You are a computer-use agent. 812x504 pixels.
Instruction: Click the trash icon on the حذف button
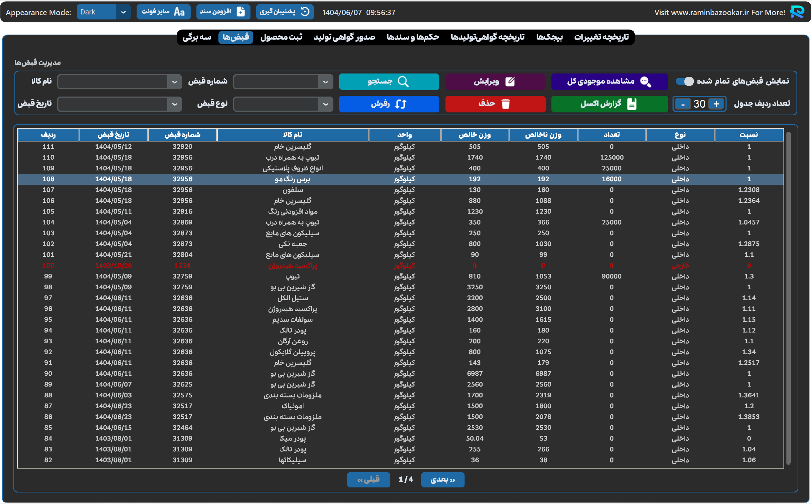[506, 104]
